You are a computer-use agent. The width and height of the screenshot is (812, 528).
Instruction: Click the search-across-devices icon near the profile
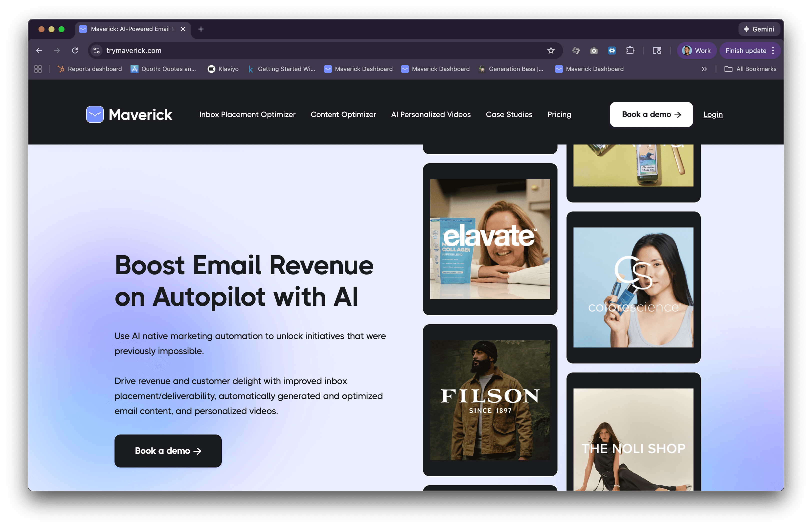tap(656, 50)
